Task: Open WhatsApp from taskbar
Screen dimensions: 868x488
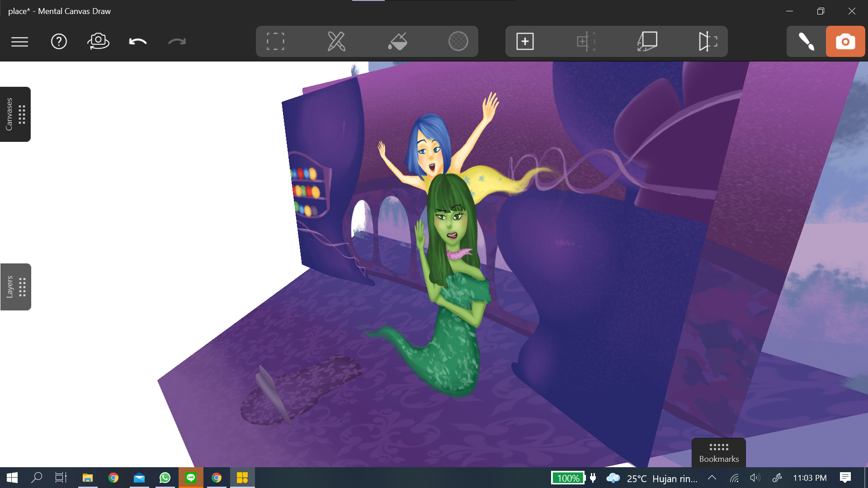Action: click(x=165, y=478)
